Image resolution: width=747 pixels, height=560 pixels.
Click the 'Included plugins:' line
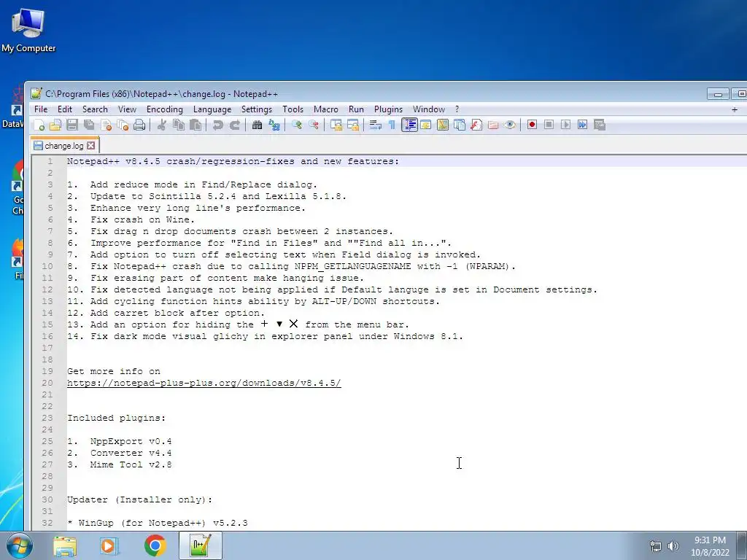pyautogui.click(x=116, y=418)
